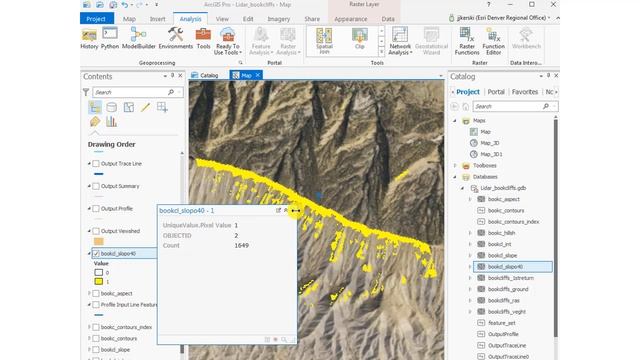This screenshot has width=640, height=360.
Task: Enable bookc_contours layer checkbox
Action: [x=96, y=338]
